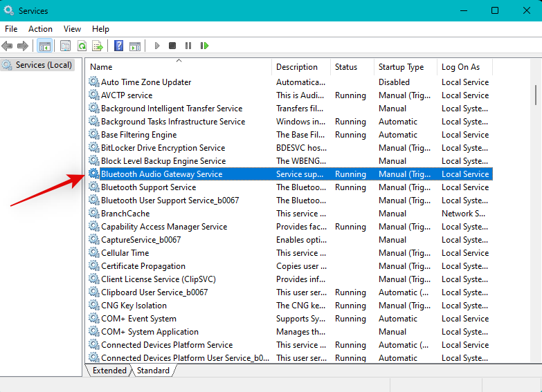Click 'Automatic (...' startup type of Clipboard User Service

click(404, 292)
